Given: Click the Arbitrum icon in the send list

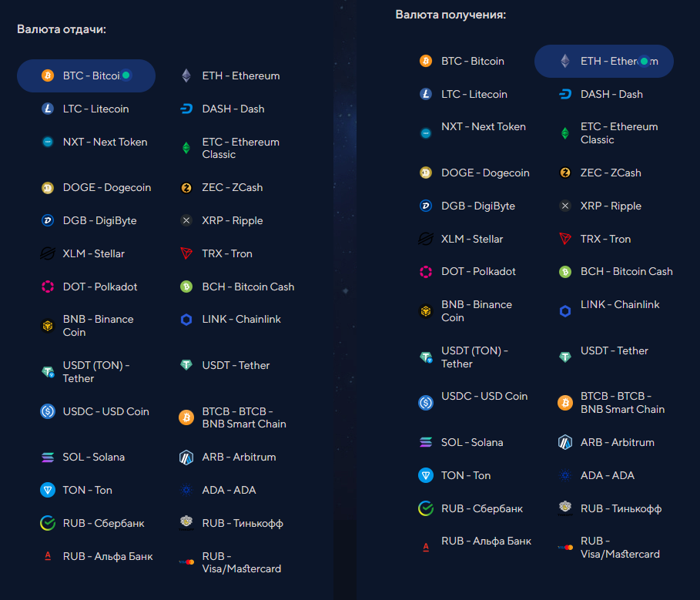Looking at the screenshot, I should point(186,458).
